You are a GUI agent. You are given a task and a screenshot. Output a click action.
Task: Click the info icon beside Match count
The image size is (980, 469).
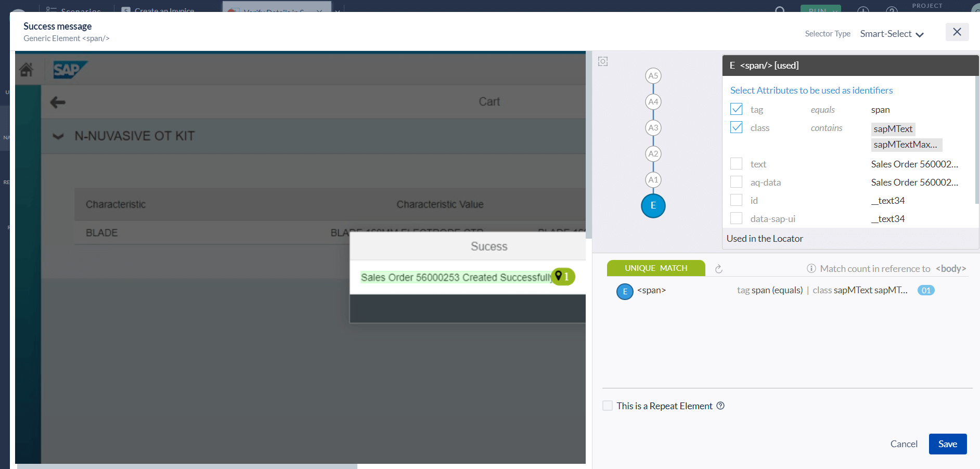(x=811, y=268)
